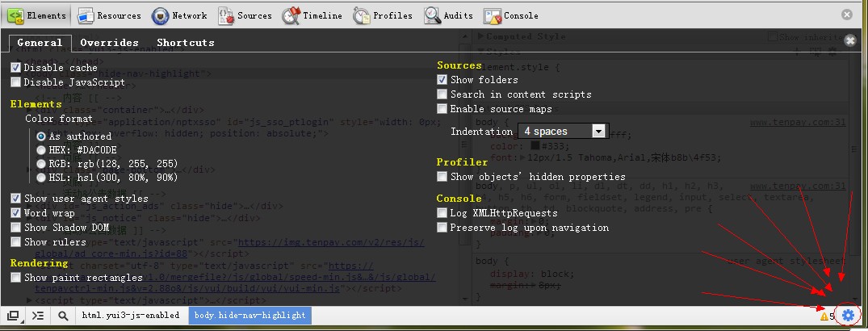
Task: Enable Preserve log upon navigation
Action: click(x=442, y=228)
